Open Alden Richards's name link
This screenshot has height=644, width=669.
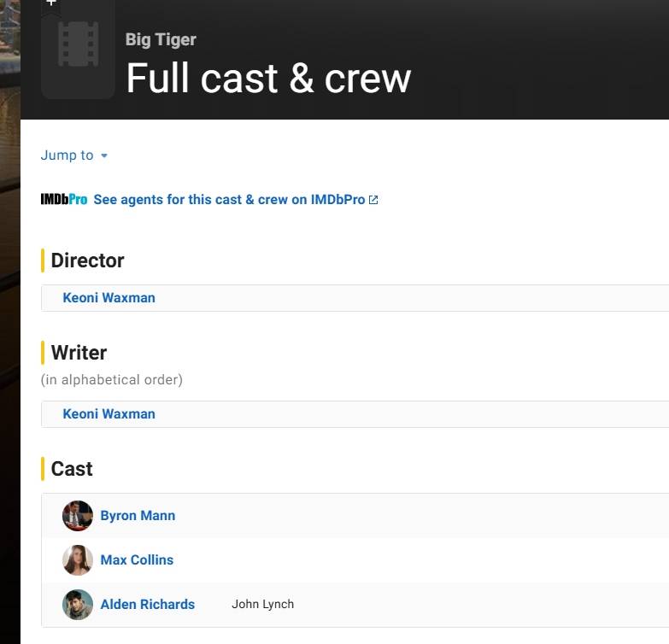147,605
